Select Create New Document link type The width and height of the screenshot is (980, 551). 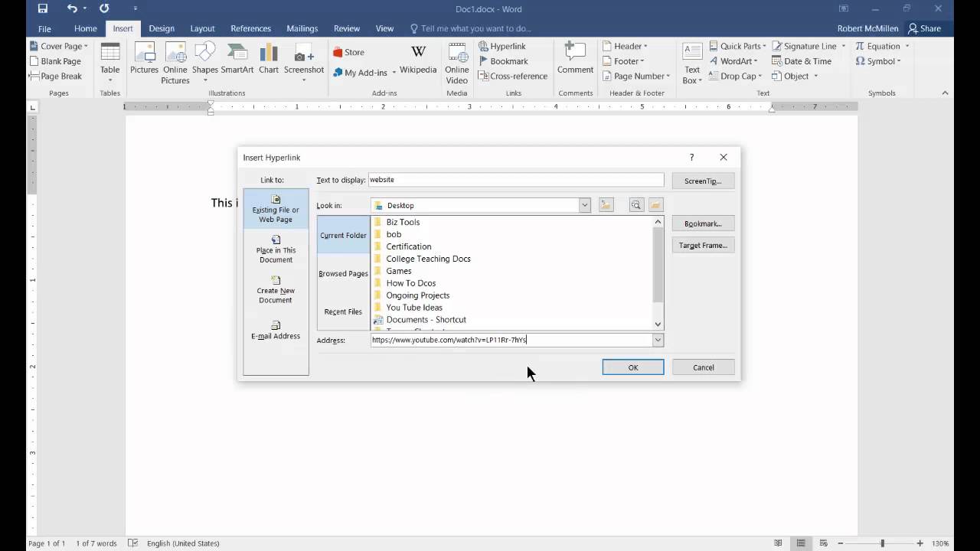[x=276, y=291]
